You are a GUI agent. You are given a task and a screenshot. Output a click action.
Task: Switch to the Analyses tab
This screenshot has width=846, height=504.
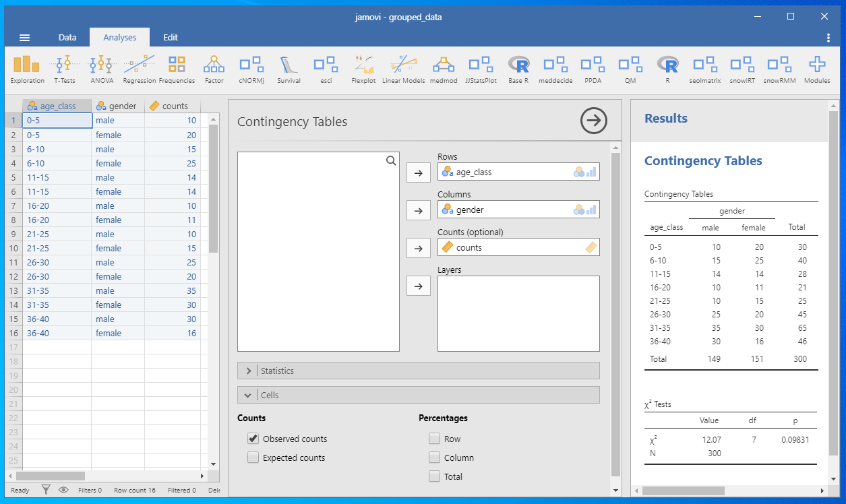[x=120, y=38]
